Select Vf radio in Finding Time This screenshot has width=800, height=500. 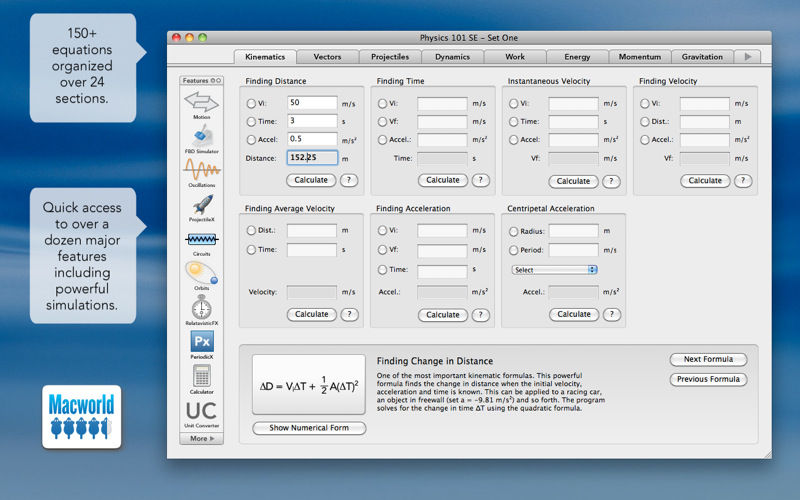point(382,122)
